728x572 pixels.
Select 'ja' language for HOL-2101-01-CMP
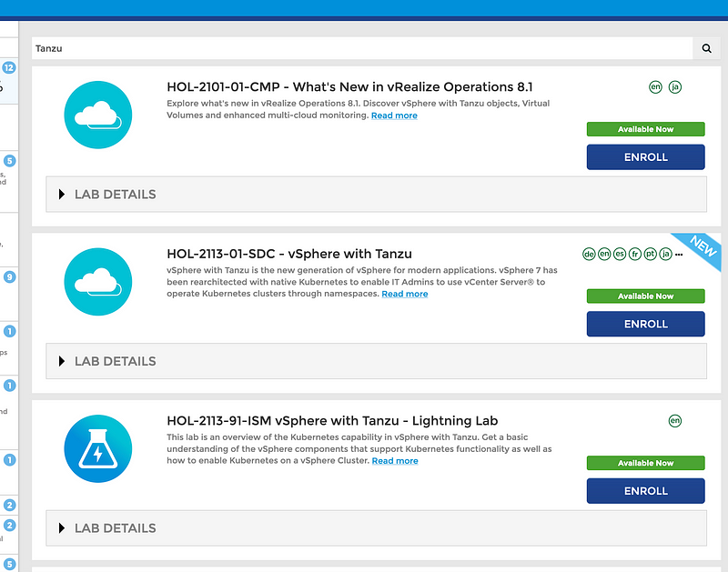pyautogui.click(x=674, y=86)
